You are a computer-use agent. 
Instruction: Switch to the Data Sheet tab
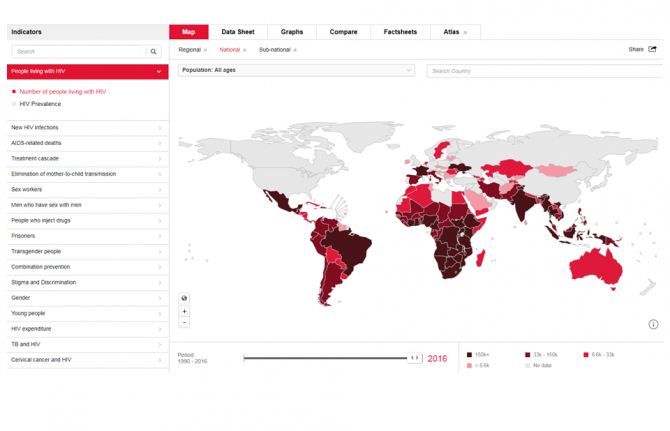(x=237, y=32)
